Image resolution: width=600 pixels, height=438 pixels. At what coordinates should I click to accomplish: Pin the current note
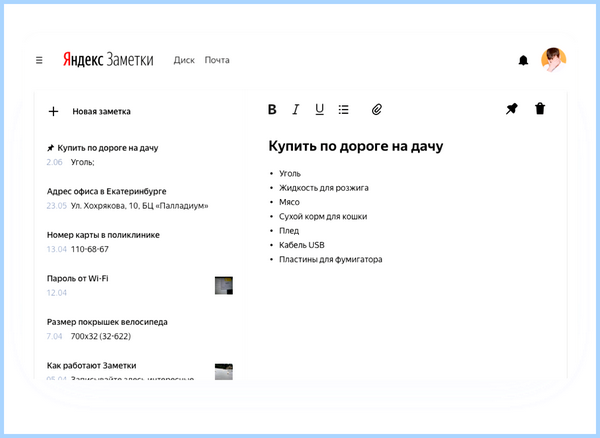tap(512, 109)
